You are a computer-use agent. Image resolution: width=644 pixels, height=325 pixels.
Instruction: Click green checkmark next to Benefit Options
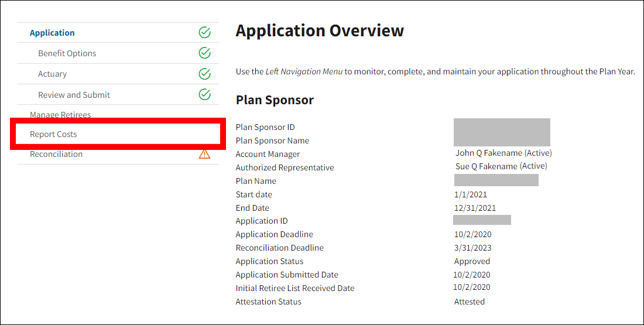(204, 53)
